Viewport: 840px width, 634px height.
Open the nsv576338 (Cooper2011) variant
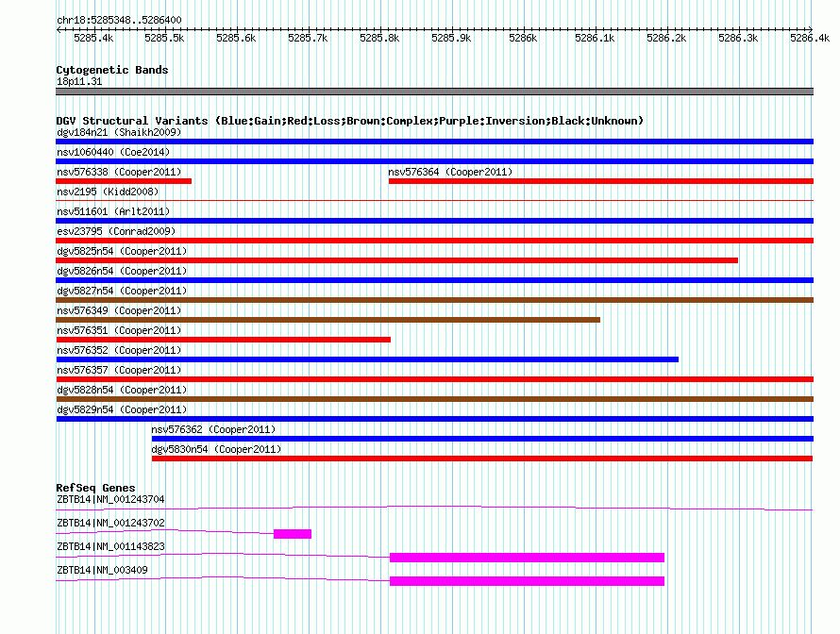tap(119, 172)
